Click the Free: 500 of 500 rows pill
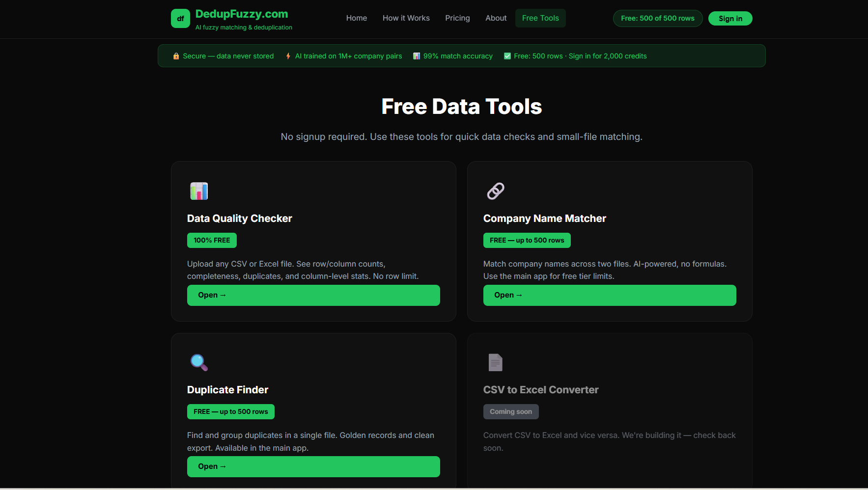This screenshot has height=490, width=868. point(658,18)
